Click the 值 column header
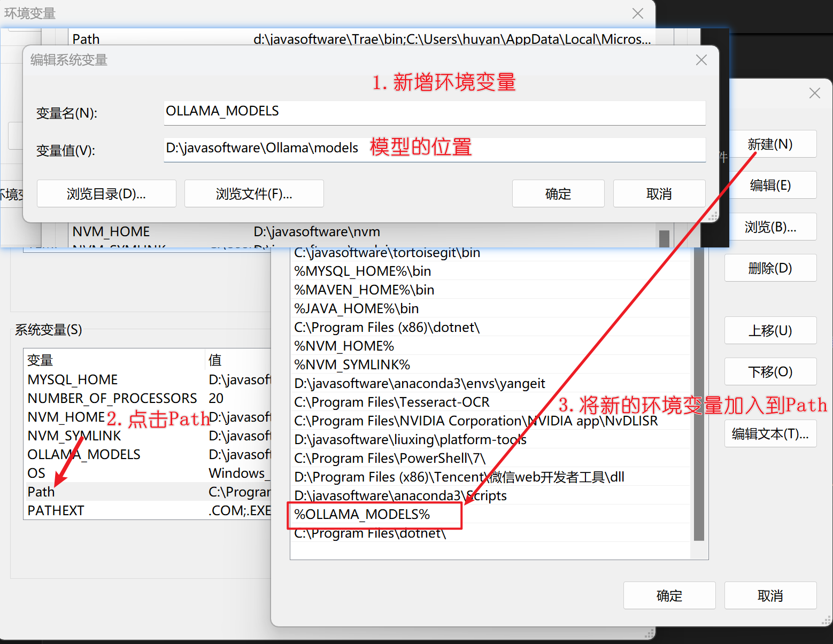This screenshot has width=833, height=644. coord(238,360)
